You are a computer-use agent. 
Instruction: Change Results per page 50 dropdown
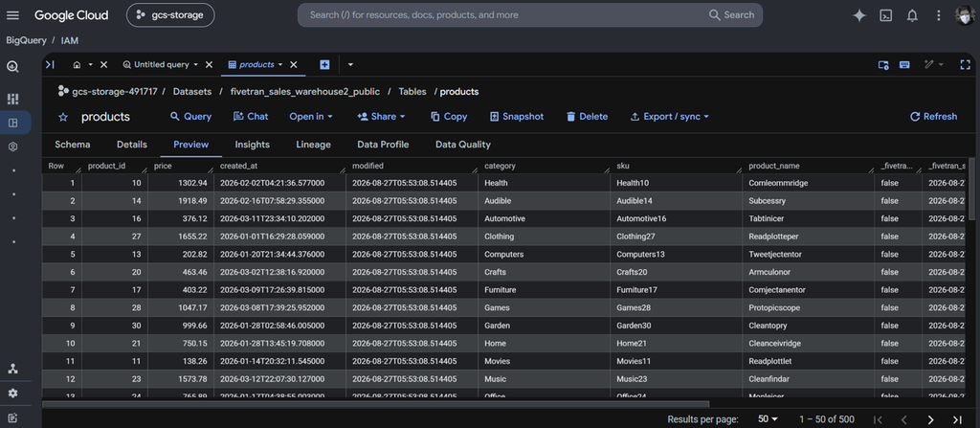point(768,419)
